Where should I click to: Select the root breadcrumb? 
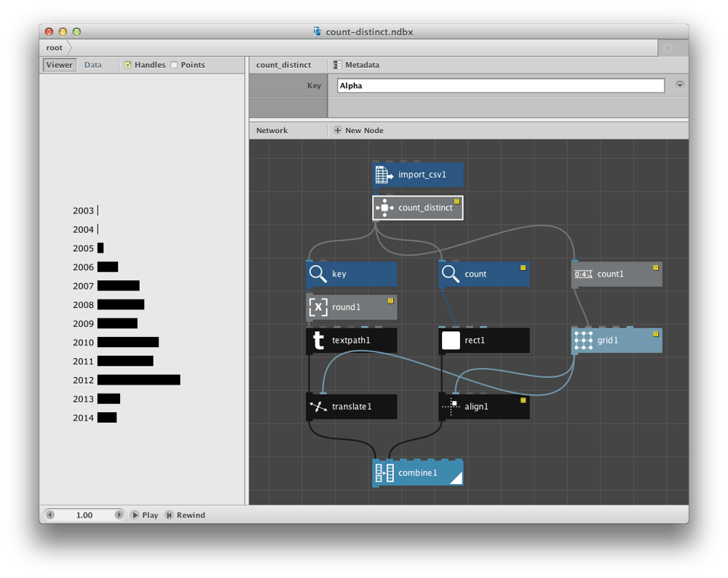tap(55, 48)
